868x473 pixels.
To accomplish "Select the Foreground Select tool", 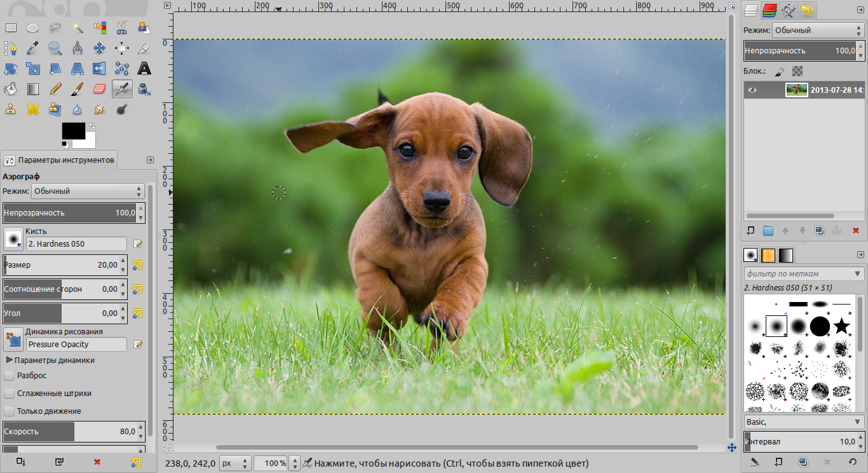I will [144, 27].
